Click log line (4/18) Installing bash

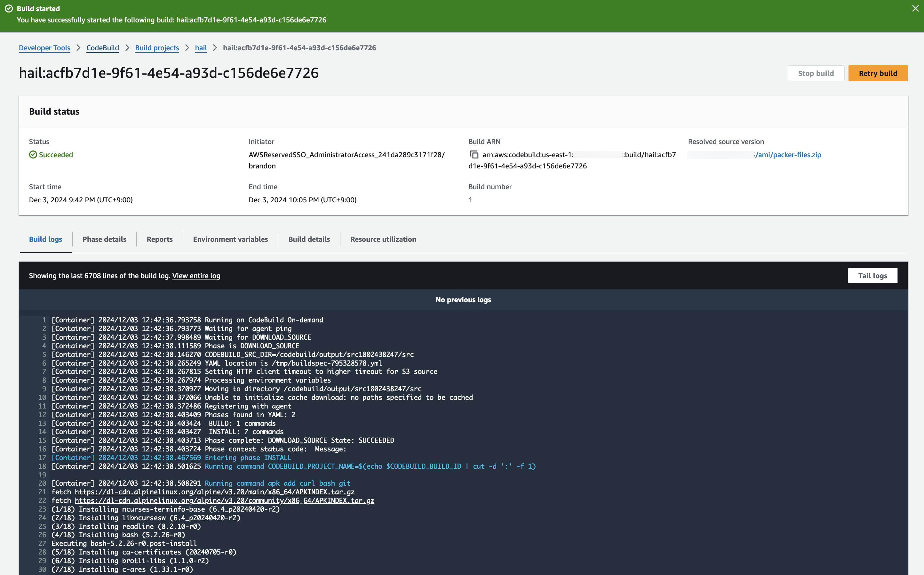[x=118, y=534]
